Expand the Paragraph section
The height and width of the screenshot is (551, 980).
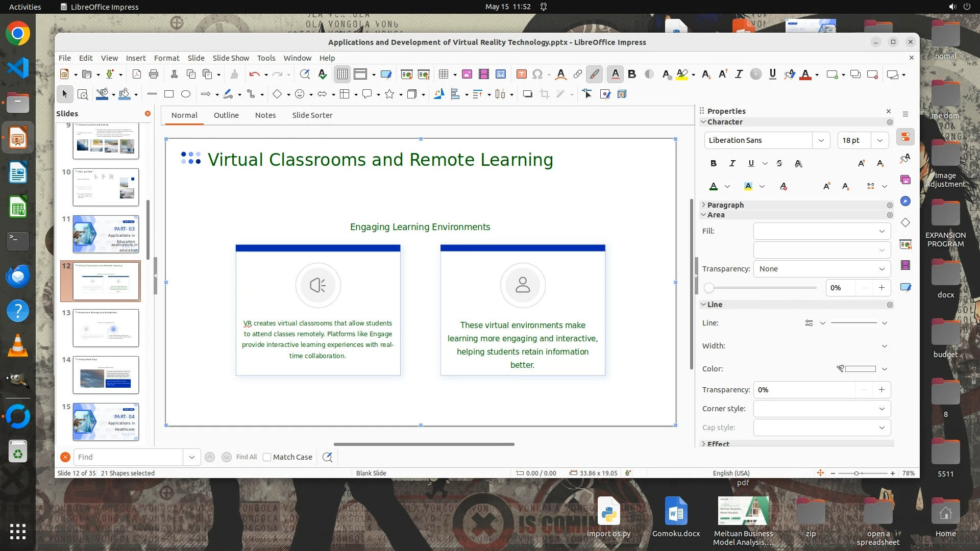click(725, 205)
